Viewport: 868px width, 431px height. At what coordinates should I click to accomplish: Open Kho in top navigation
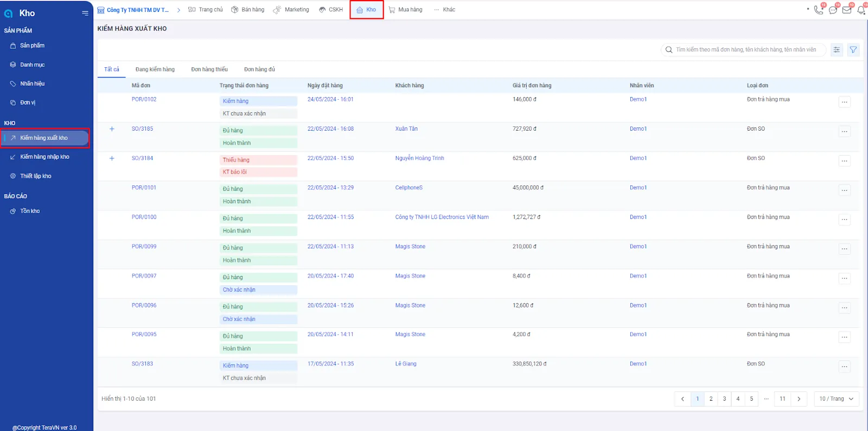point(366,10)
